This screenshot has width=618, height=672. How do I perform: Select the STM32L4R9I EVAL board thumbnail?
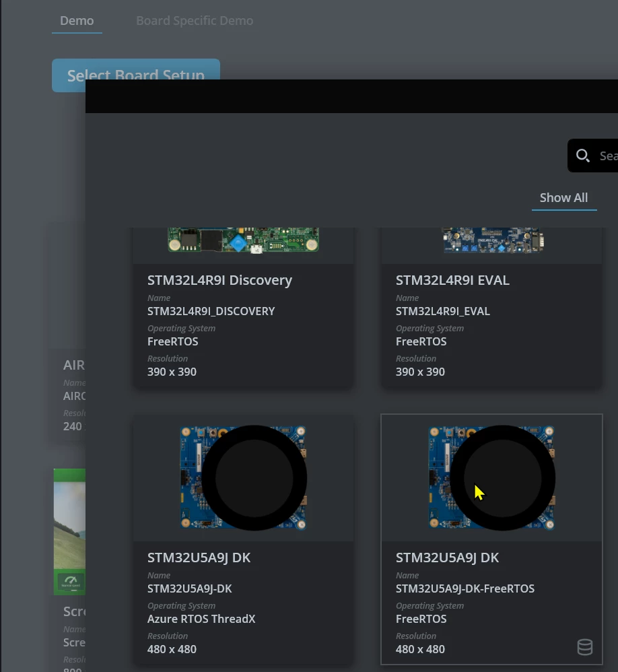point(492,240)
